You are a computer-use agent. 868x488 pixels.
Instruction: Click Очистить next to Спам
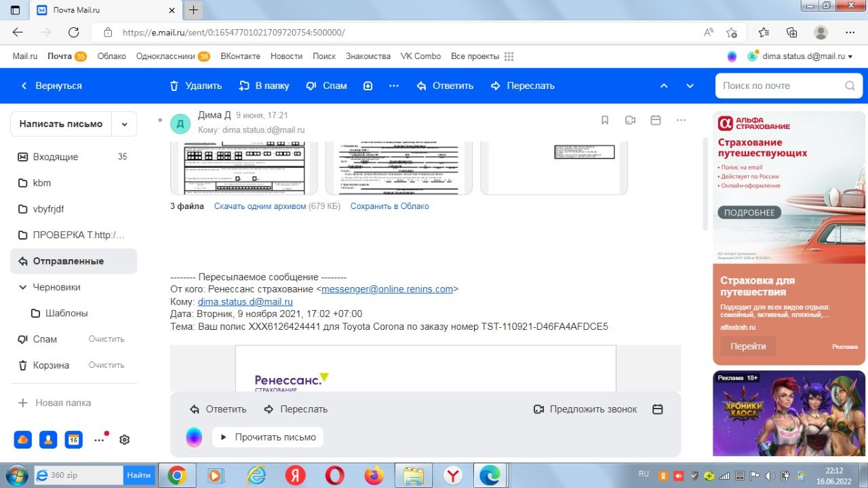tap(106, 339)
